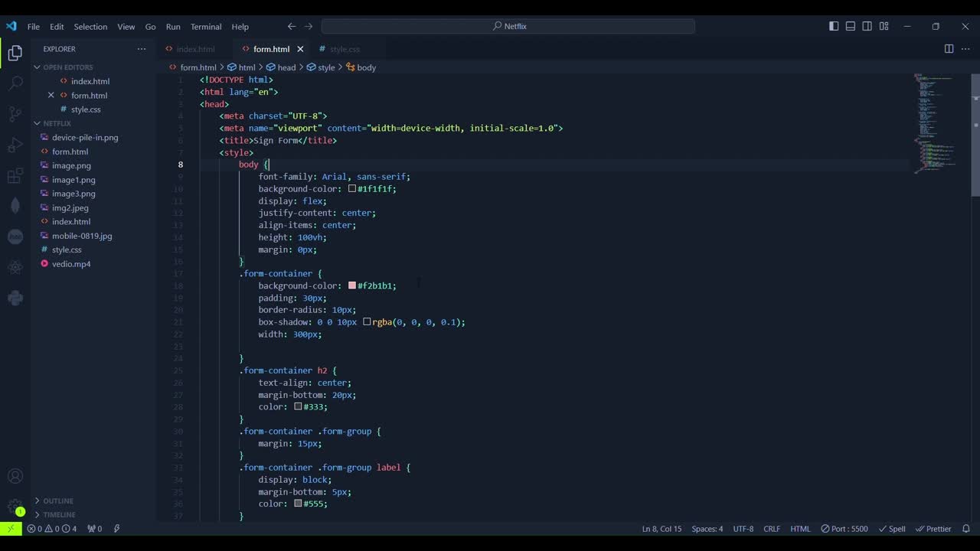Switch to the style.css editor tab
The image size is (980, 551).
pos(345,49)
